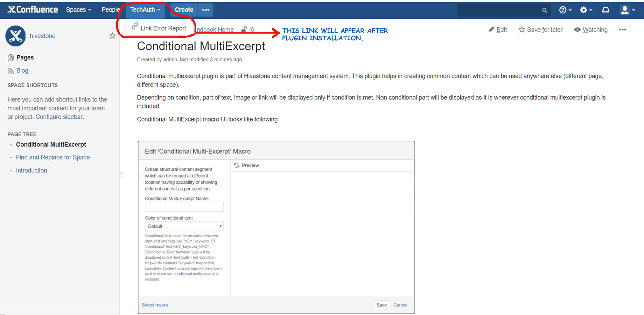Favourite the space with star icon
The image size is (644, 315).
coord(112,36)
